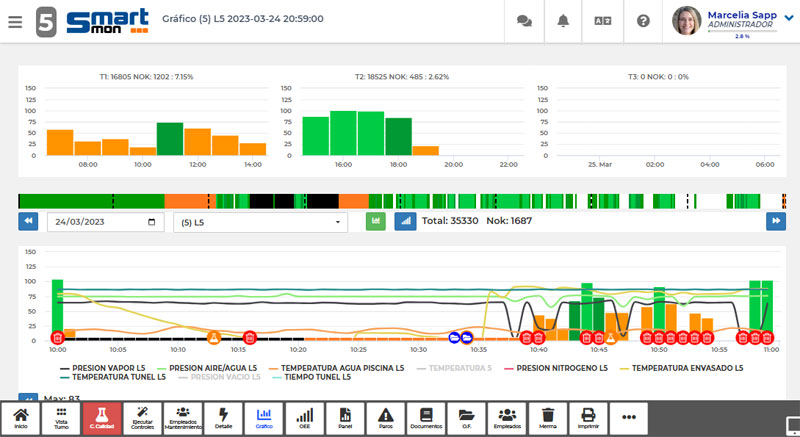This screenshot has width=800, height=437.
Task: Go to previous period rewind button
Action: click(x=29, y=221)
